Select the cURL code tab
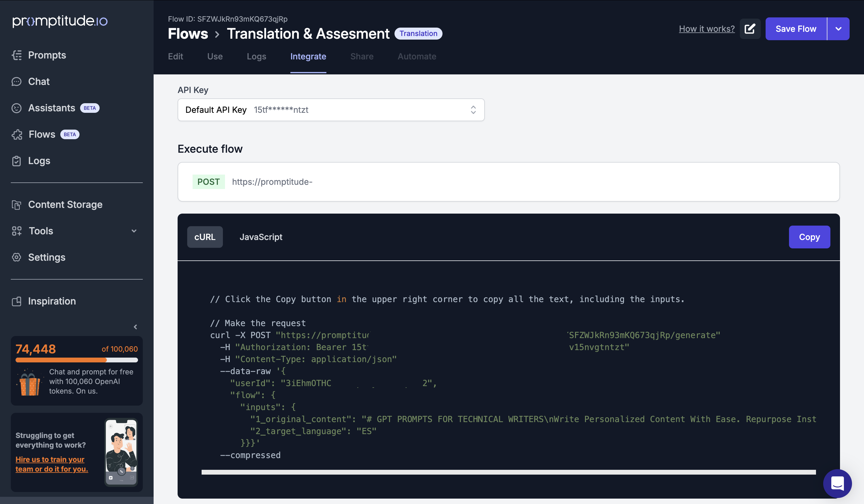 (x=205, y=237)
